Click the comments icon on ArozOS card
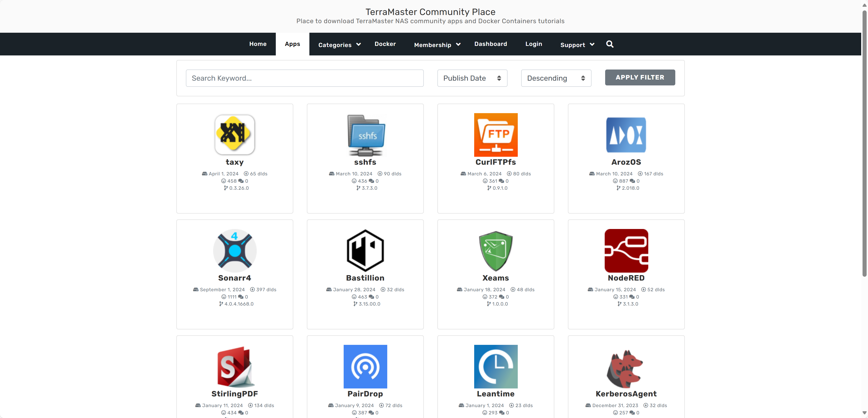Image resolution: width=868 pixels, height=418 pixels. (x=632, y=181)
